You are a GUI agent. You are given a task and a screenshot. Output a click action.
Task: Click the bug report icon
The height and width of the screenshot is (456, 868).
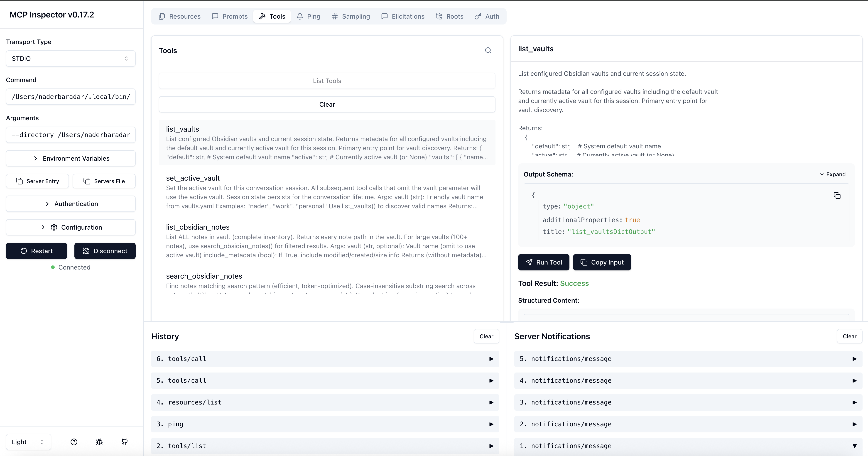99,442
